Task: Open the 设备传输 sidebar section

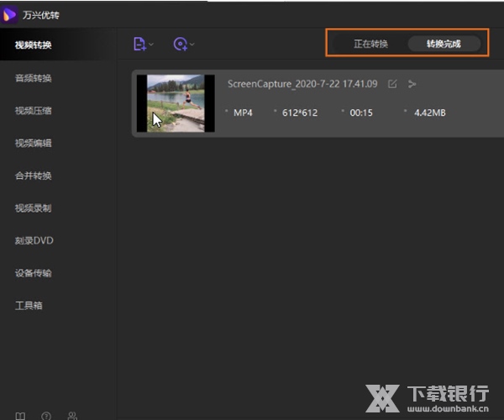Action: 33,273
